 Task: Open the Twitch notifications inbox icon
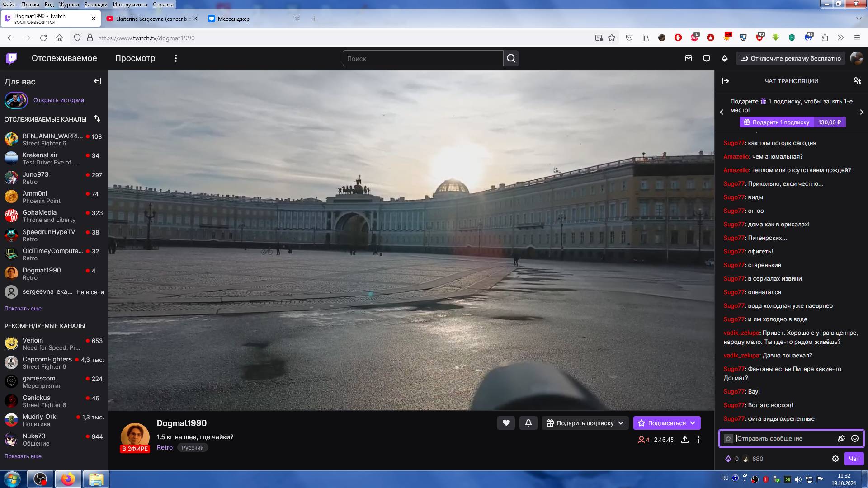click(x=689, y=58)
